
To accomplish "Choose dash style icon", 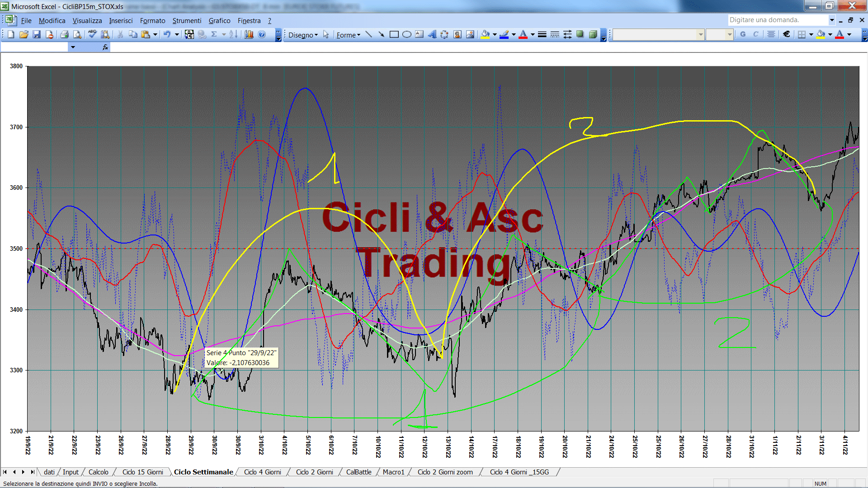I will (x=555, y=34).
